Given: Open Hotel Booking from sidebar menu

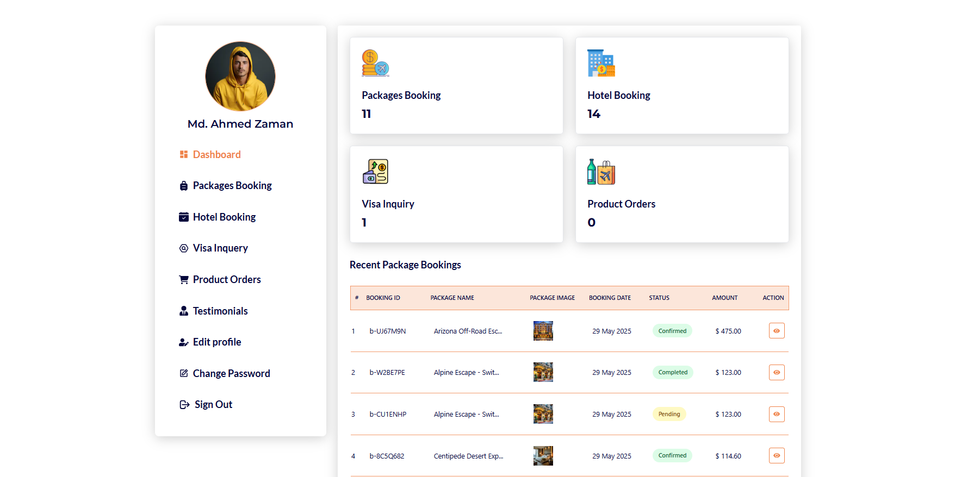Looking at the screenshot, I should coord(224,217).
